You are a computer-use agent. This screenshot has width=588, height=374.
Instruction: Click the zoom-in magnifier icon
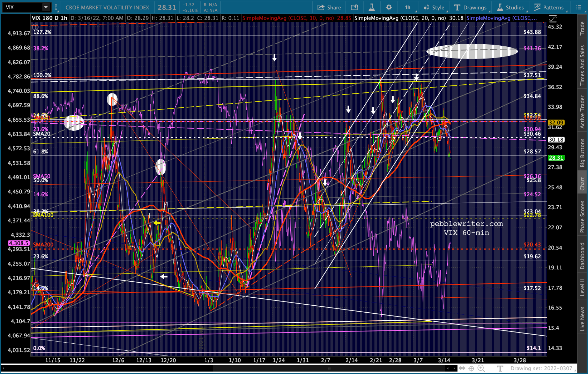point(481,368)
